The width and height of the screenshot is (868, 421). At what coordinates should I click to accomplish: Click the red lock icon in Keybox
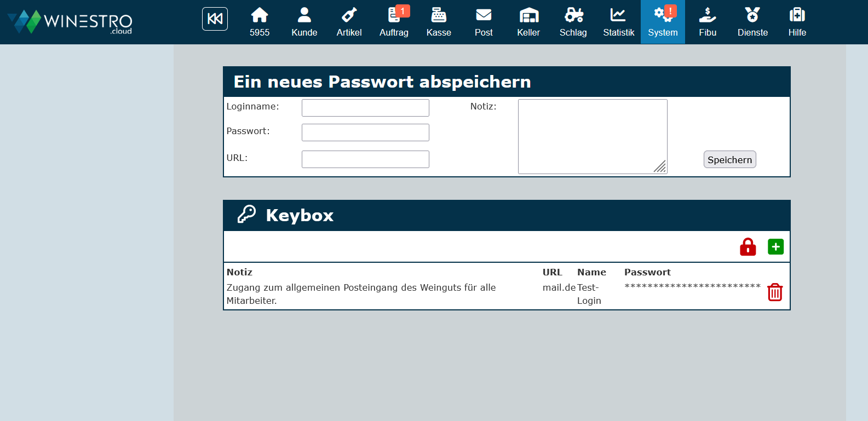(748, 247)
